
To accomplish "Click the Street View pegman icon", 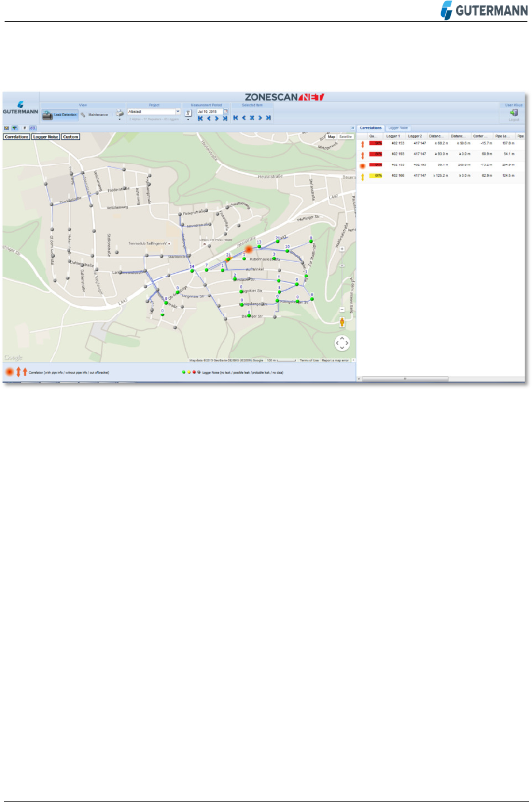I will [342, 322].
